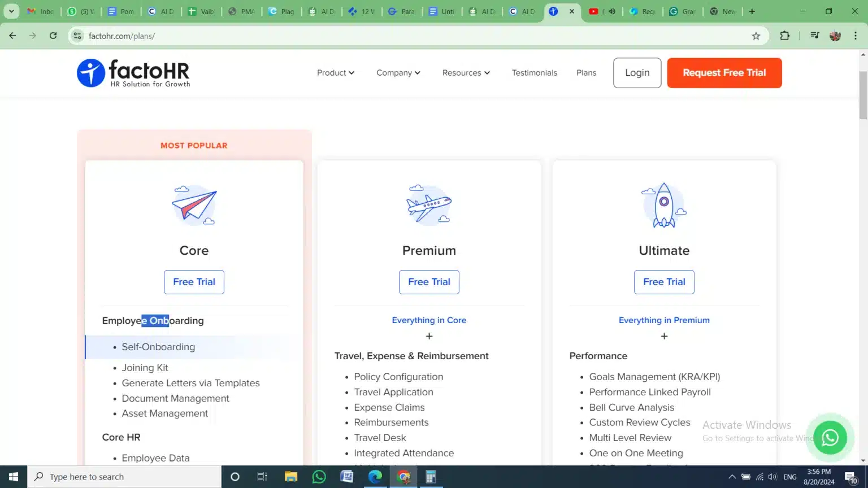
Task: Open Plans in navigation
Action: (586, 73)
